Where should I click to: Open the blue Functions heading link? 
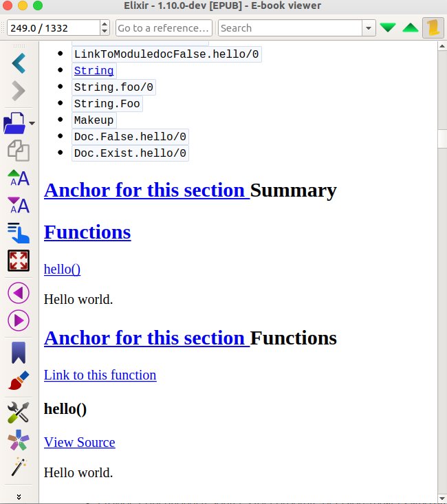(x=87, y=232)
